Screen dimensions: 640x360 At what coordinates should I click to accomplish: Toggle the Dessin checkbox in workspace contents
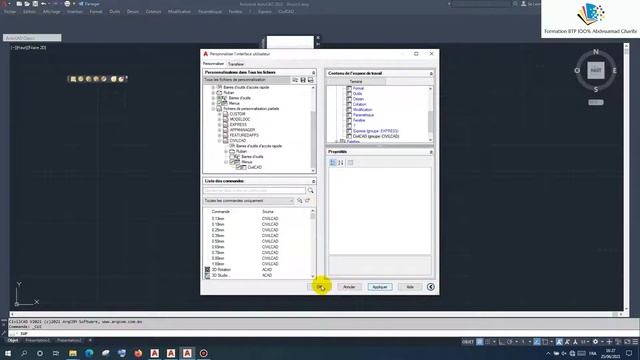[349, 99]
